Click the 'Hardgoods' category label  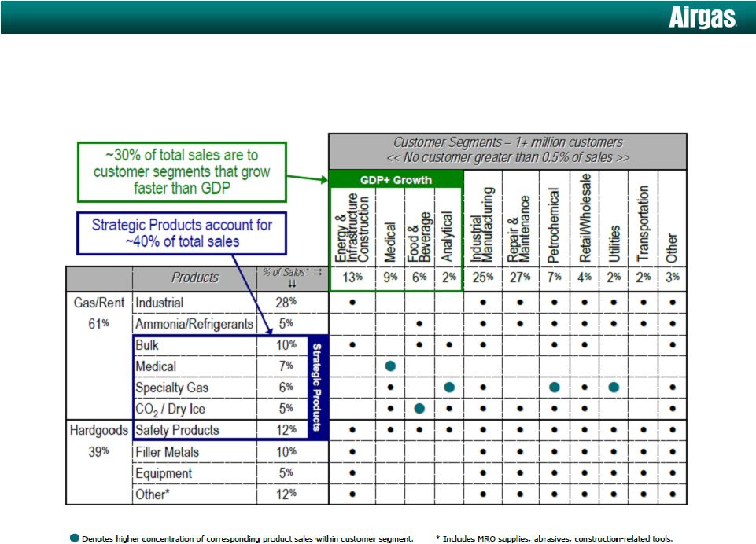99,430
